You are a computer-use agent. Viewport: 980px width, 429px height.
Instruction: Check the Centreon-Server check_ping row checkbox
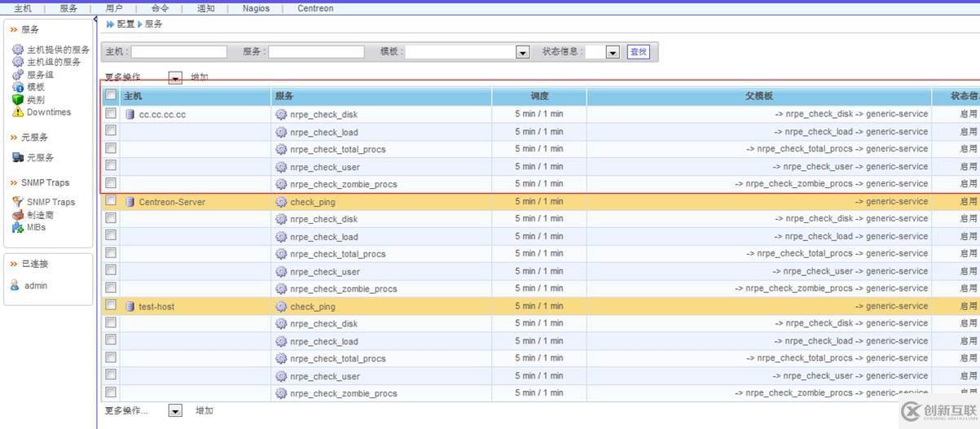click(x=111, y=200)
